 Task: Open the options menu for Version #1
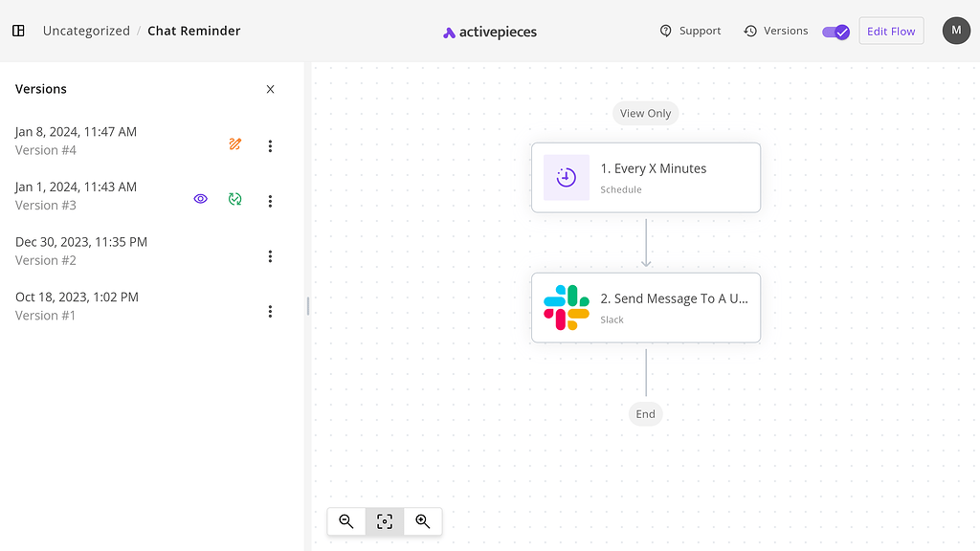271,311
